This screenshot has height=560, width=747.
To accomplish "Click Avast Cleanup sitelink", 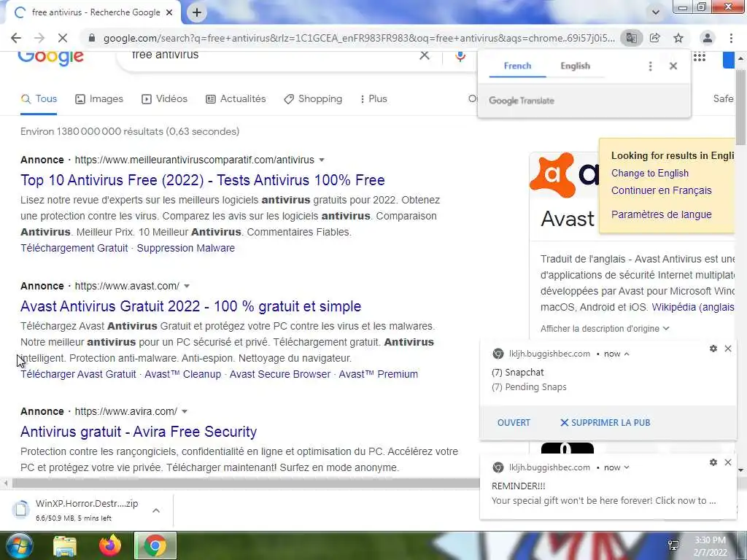I will coord(183,374).
